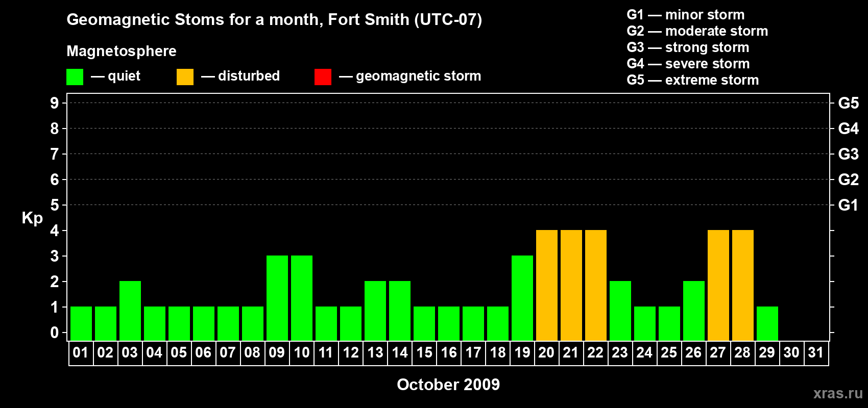The height and width of the screenshot is (408, 868).
Task: Click the orange bar for day 21
Action: [571, 285]
